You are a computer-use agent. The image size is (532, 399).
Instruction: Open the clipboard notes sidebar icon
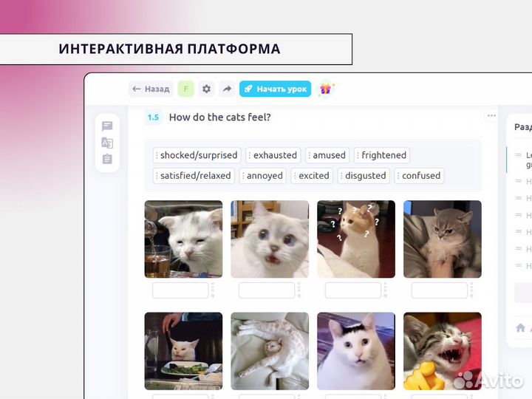pos(107,159)
